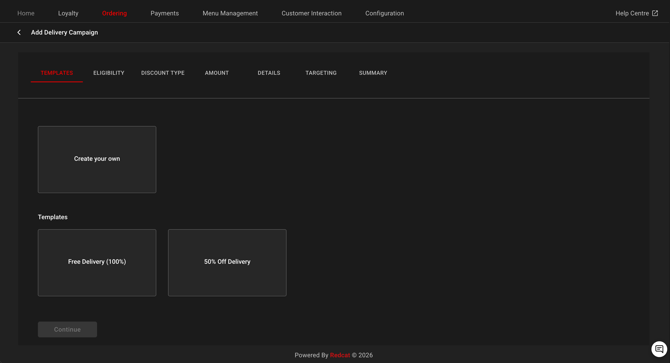Open the chat support widget icon
Image resolution: width=670 pixels, height=363 pixels.
point(659,349)
